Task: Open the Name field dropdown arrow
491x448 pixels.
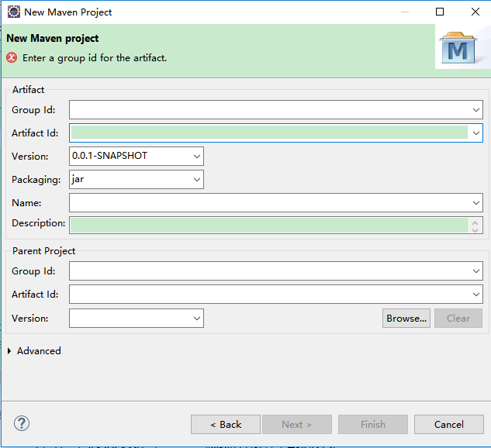Action: 476,203
